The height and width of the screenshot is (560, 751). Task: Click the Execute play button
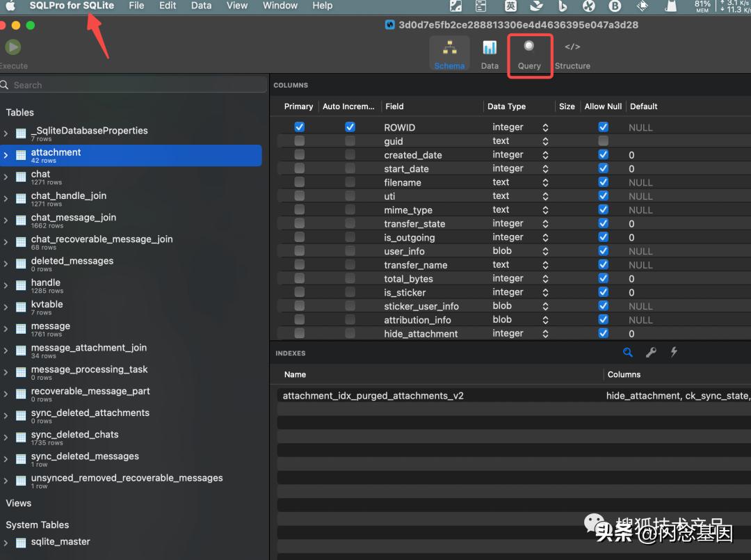pyautogui.click(x=13, y=47)
